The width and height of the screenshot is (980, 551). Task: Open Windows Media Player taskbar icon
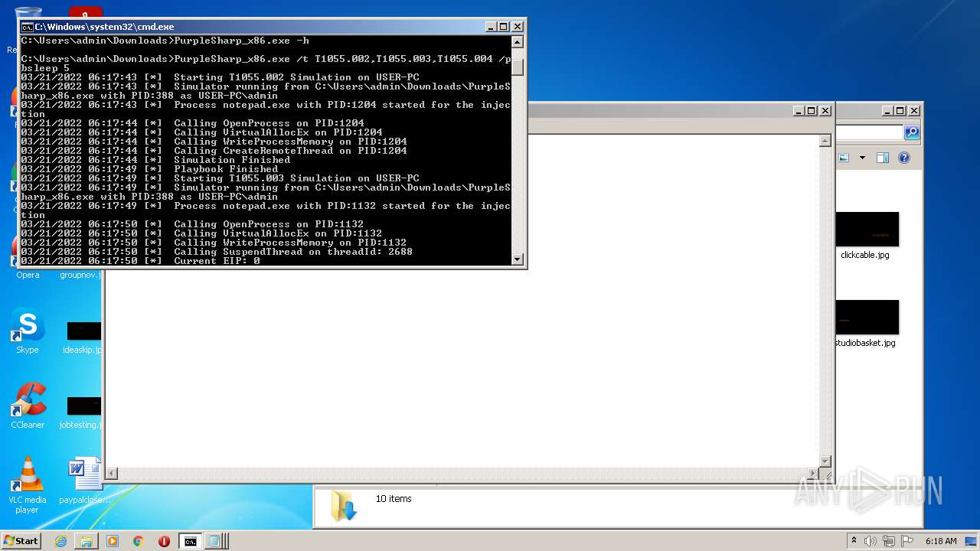112,541
